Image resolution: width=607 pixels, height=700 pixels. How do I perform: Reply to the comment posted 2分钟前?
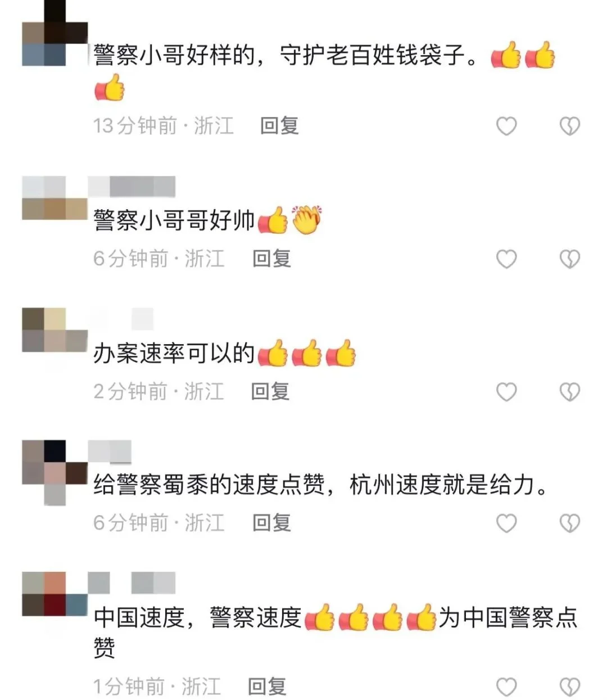point(270,391)
